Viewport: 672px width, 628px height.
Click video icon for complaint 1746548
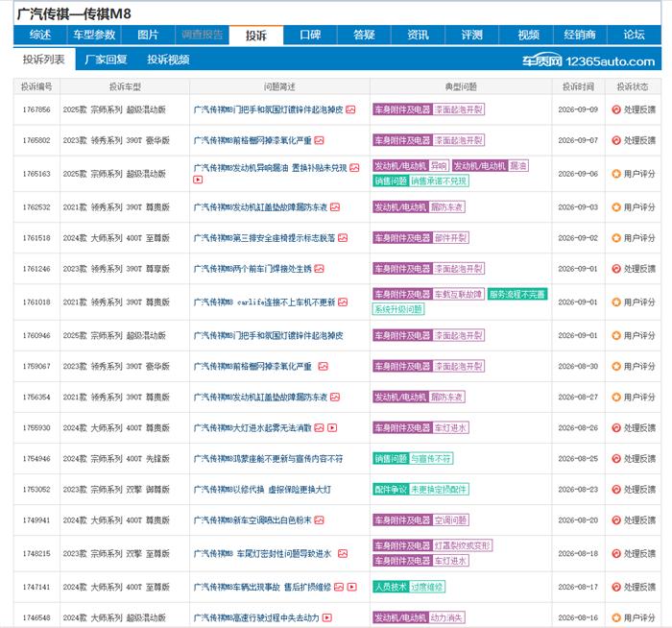click(327, 617)
